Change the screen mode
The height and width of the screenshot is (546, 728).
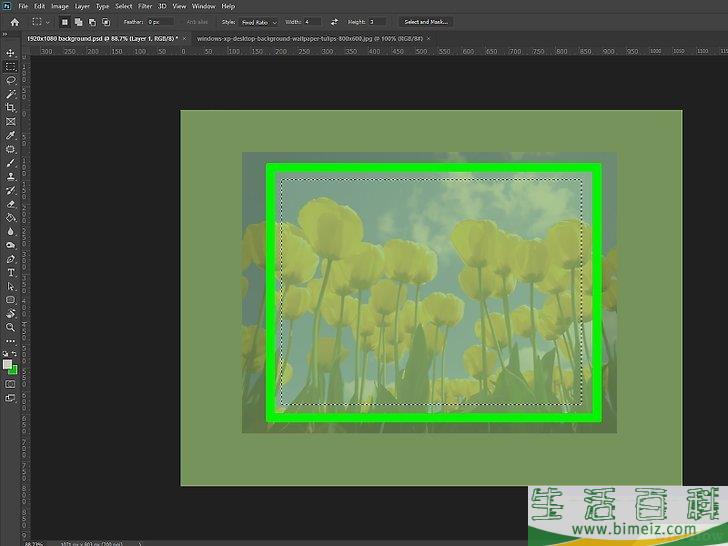click(x=10, y=398)
